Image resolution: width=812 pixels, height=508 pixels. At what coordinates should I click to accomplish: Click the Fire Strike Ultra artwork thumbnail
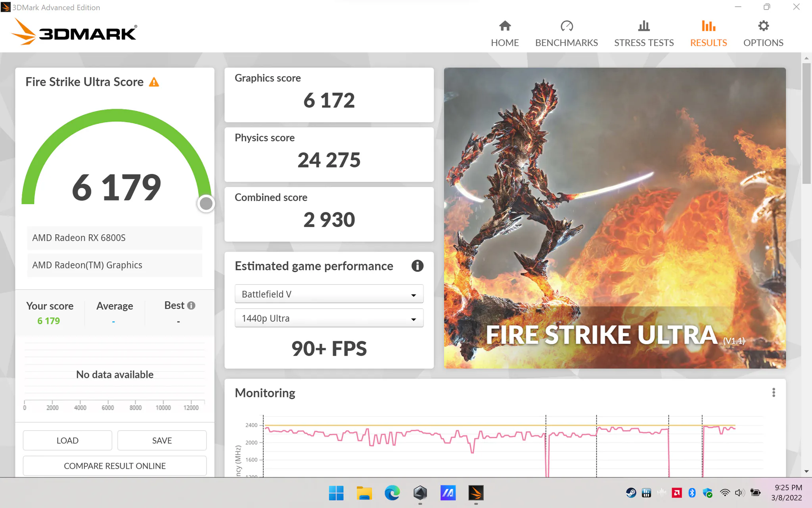click(x=615, y=218)
